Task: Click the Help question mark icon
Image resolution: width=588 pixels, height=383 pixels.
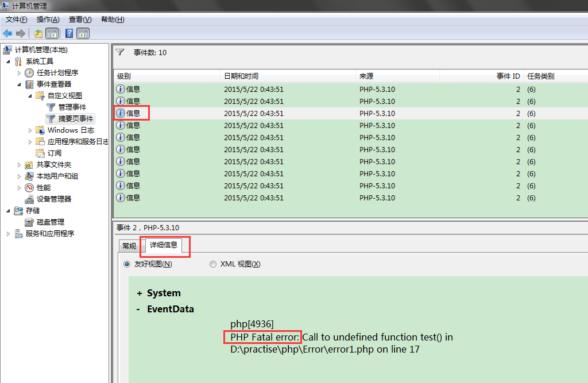Action: (x=68, y=33)
